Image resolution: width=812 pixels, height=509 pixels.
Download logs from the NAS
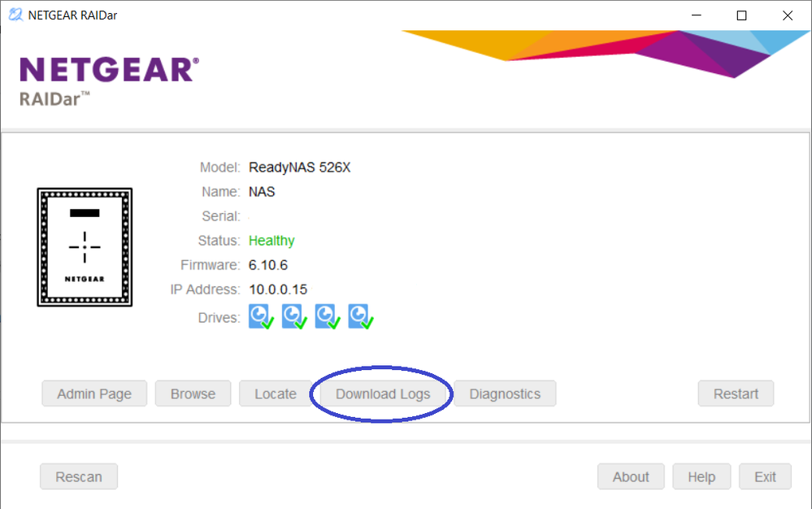(382, 394)
